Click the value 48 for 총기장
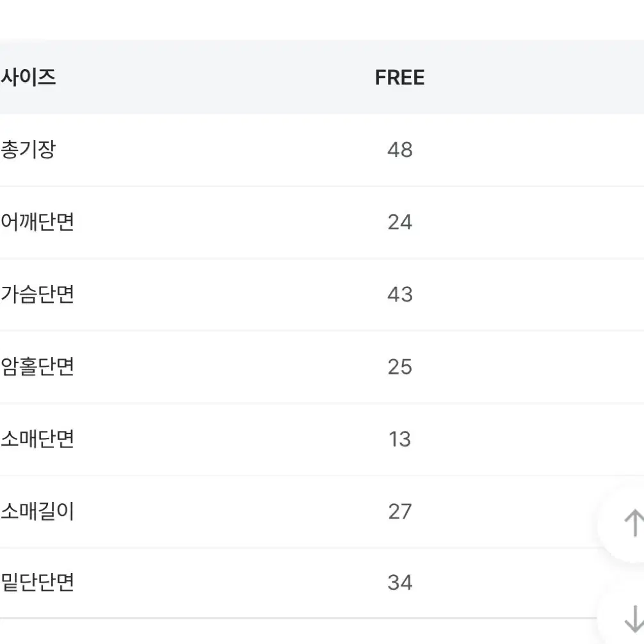This screenshot has width=644, height=644. (399, 150)
